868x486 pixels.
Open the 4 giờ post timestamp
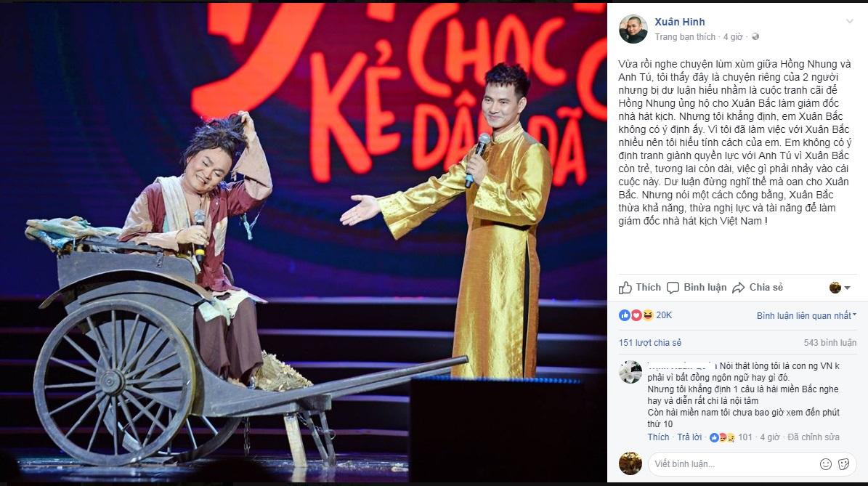pos(733,36)
